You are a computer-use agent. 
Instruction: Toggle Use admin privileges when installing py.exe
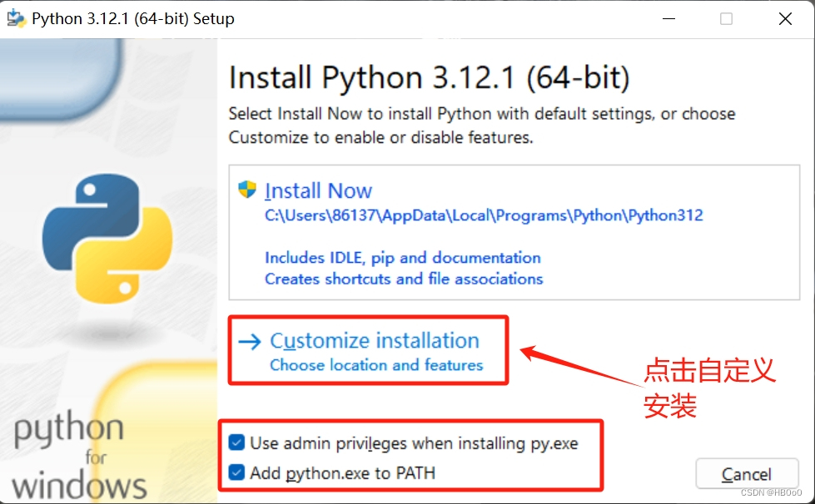[x=236, y=442]
